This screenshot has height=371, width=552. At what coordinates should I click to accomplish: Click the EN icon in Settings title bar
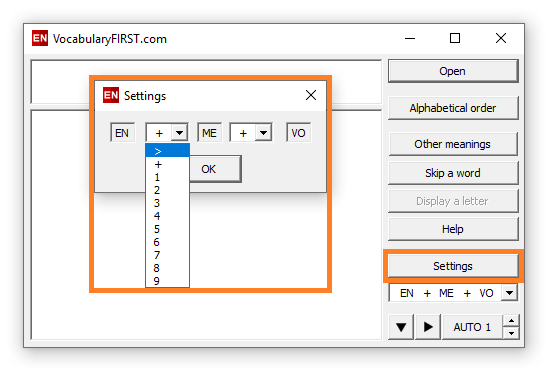(111, 95)
